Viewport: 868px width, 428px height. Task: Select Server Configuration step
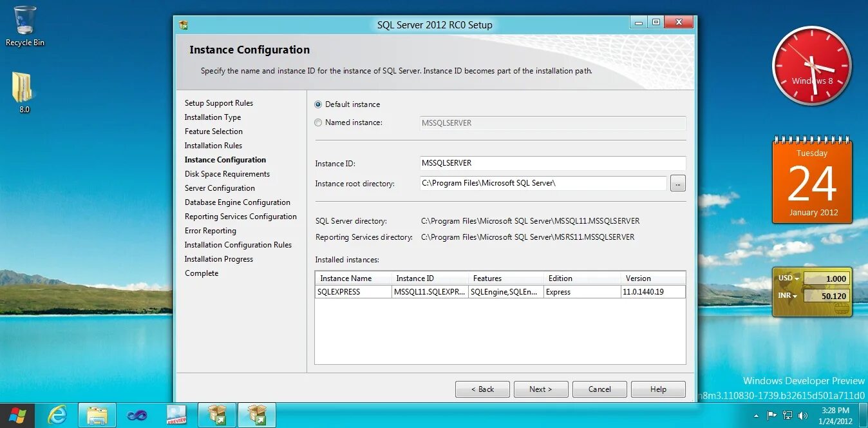[220, 188]
